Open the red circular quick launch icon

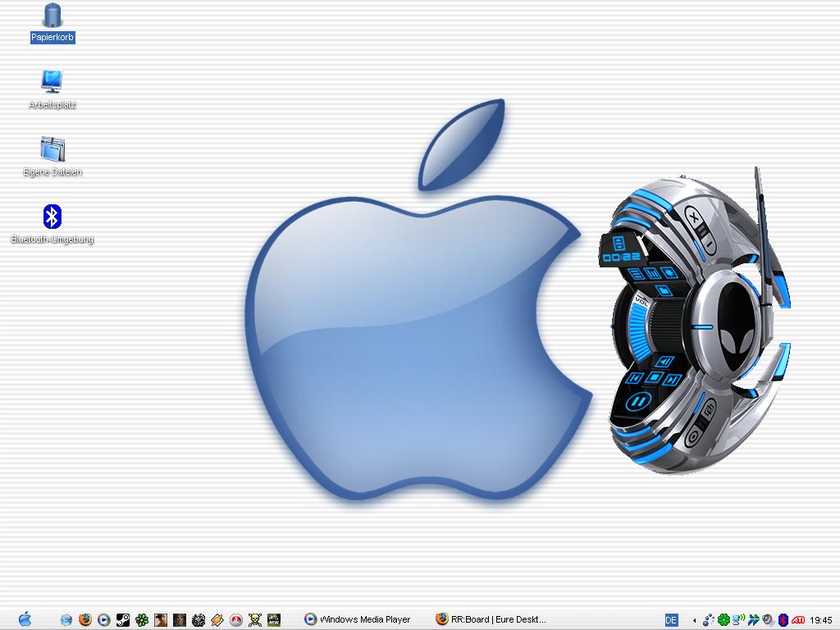pos(235,620)
